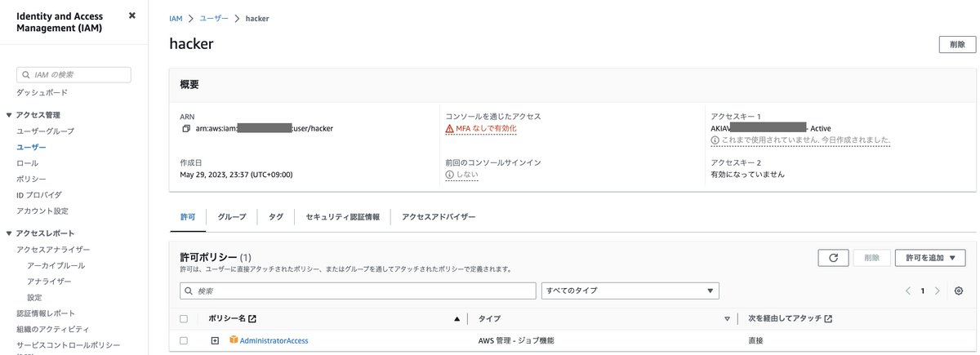Open アクセスアナライザー in the sidebar
Screen dimensions: 980x355
point(53,250)
